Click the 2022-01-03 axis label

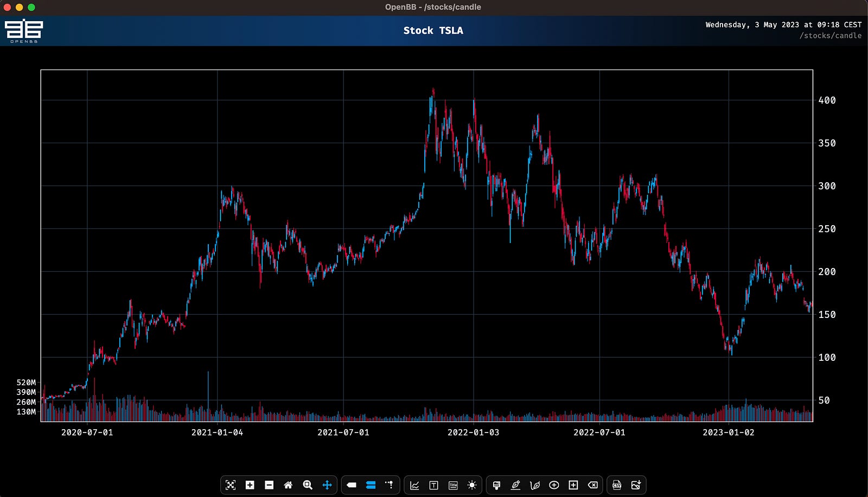point(474,432)
